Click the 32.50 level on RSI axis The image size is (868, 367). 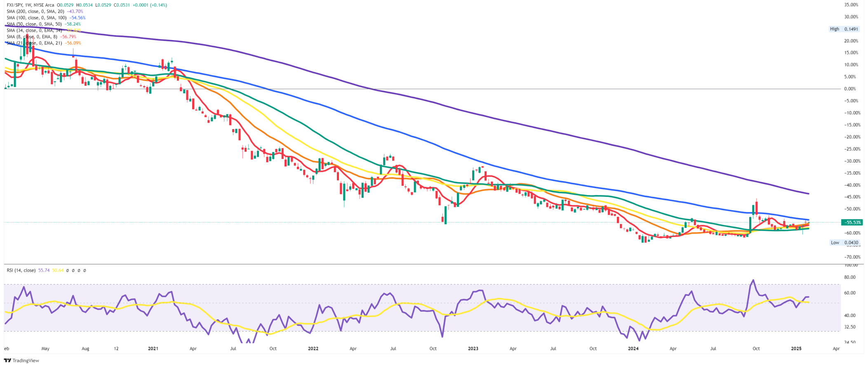click(850, 327)
